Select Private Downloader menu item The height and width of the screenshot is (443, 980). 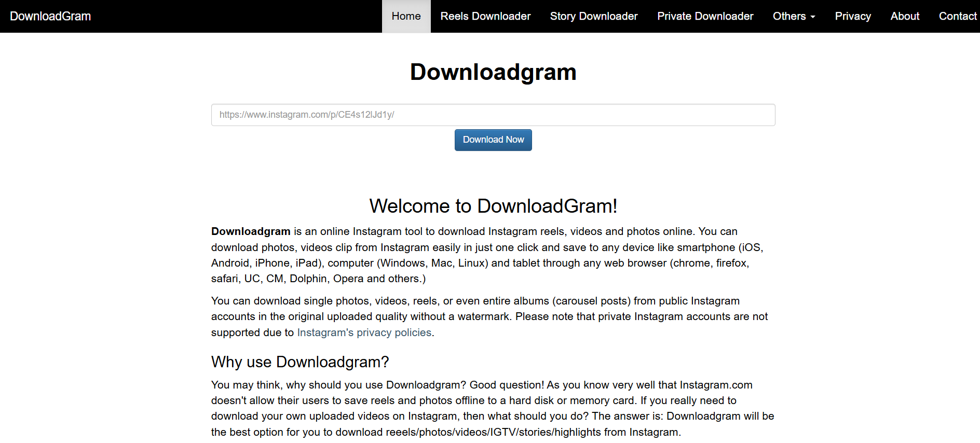[705, 16]
